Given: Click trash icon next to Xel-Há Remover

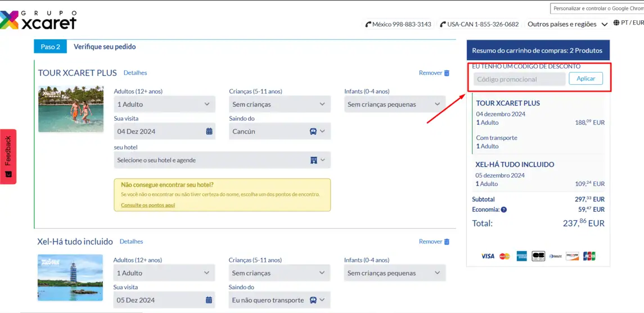Looking at the screenshot, I should (447, 242).
